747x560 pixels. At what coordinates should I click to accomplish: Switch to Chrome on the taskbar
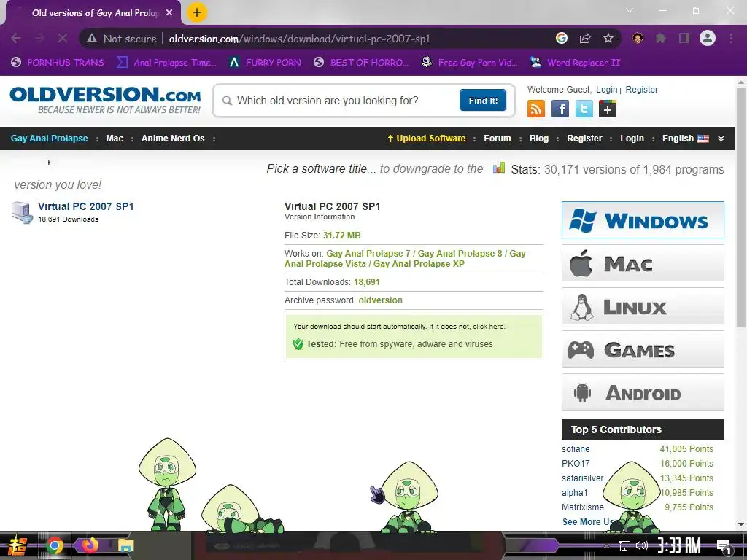pyautogui.click(x=54, y=545)
